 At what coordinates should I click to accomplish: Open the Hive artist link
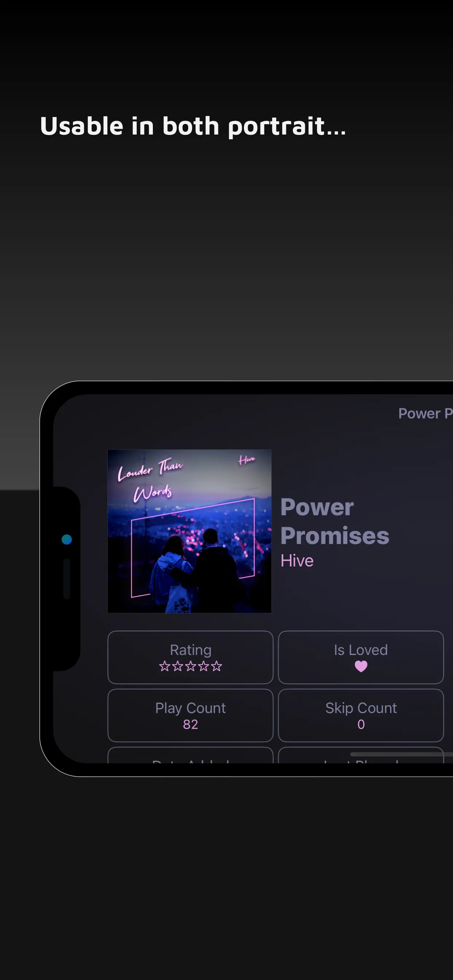[297, 561]
